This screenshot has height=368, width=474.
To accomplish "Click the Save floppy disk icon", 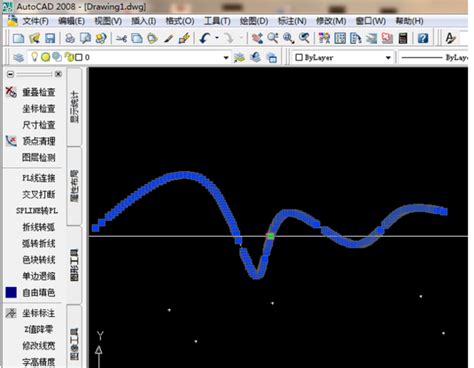I will coord(50,38).
